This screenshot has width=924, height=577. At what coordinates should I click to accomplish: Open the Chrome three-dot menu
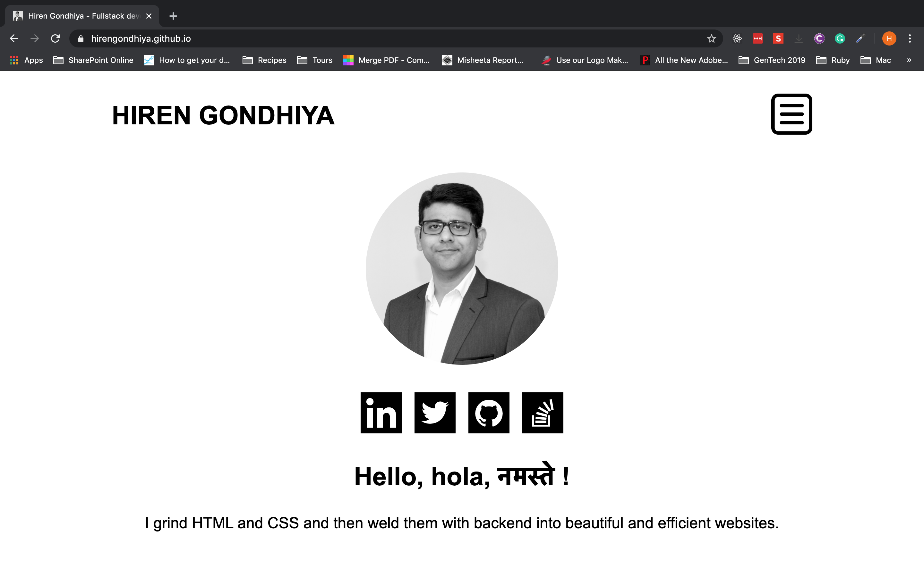pyautogui.click(x=910, y=38)
